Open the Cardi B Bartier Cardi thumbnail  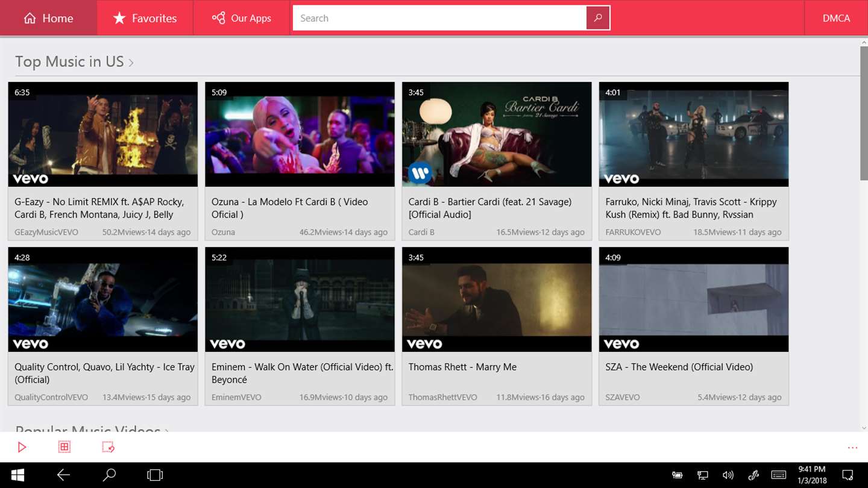coord(497,134)
